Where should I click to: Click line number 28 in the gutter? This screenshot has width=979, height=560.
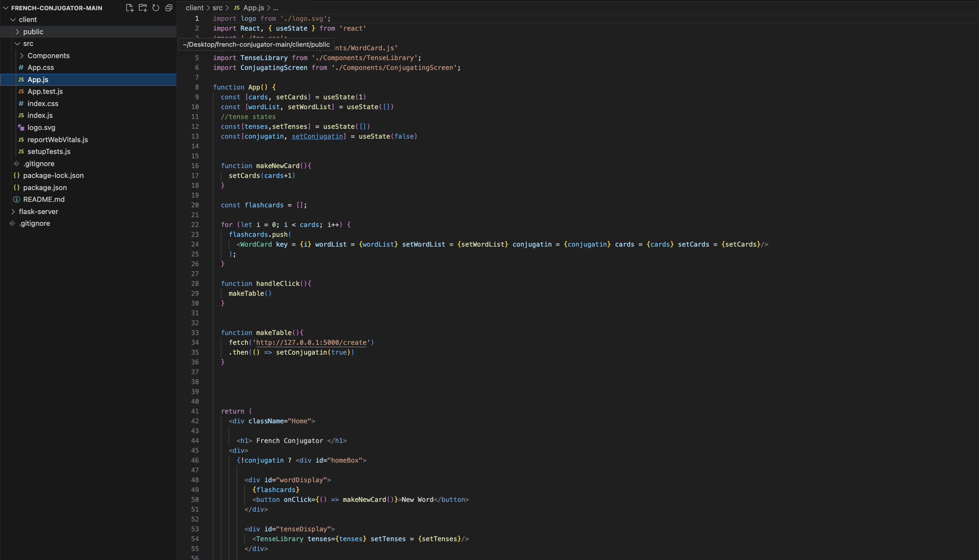195,284
